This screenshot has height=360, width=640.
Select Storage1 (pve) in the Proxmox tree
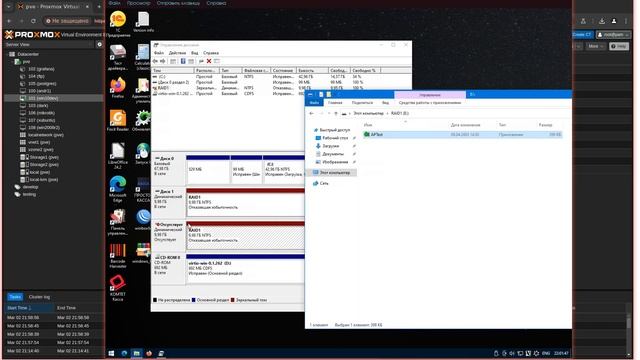point(53,157)
